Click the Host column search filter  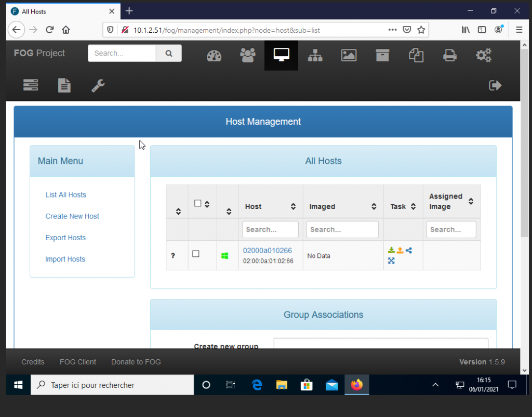coord(270,229)
